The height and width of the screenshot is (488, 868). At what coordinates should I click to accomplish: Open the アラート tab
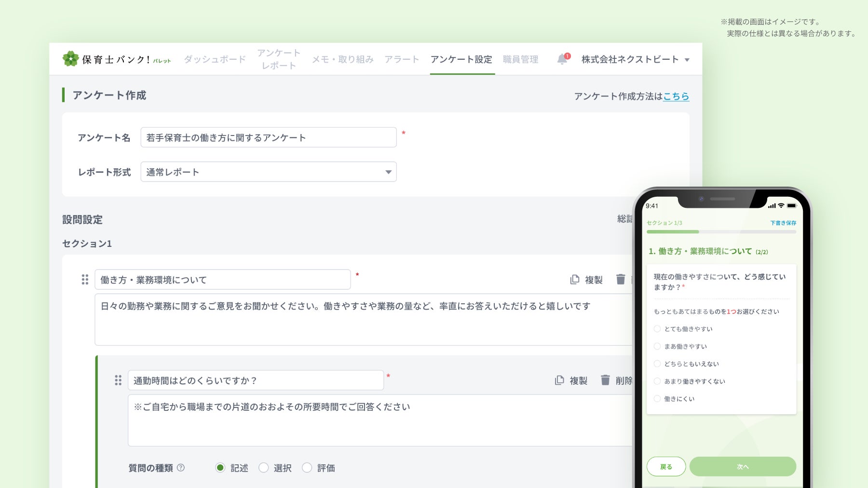pyautogui.click(x=402, y=59)
